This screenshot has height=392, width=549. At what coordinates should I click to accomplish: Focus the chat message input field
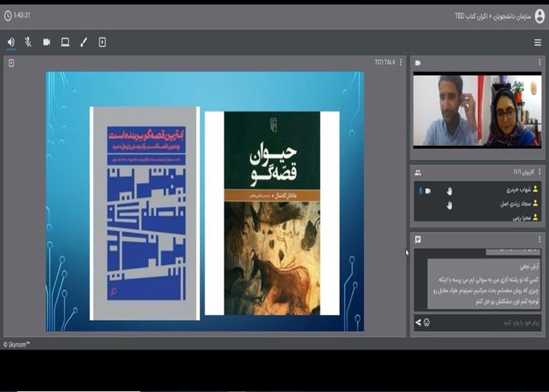point(487,323)
